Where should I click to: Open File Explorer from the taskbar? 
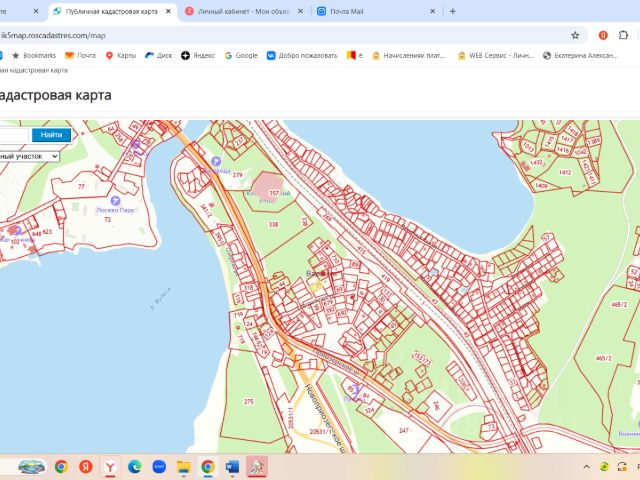183,466
